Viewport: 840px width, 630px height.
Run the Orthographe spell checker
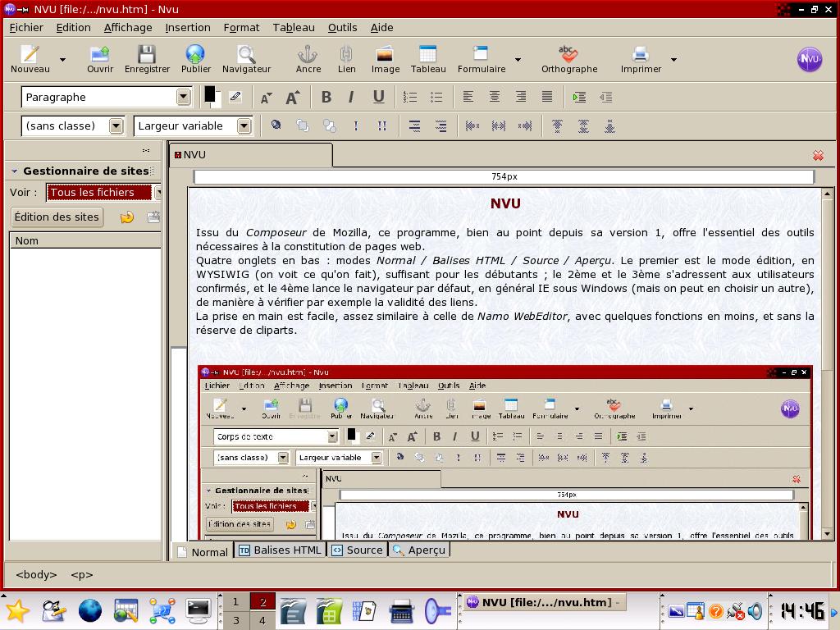(x=569, y=59)
